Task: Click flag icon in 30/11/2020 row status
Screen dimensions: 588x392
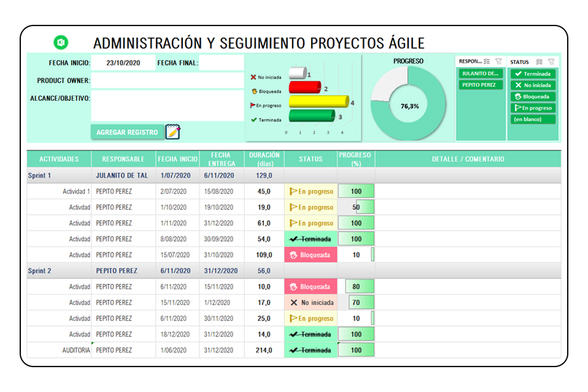Action: [293, 318]
